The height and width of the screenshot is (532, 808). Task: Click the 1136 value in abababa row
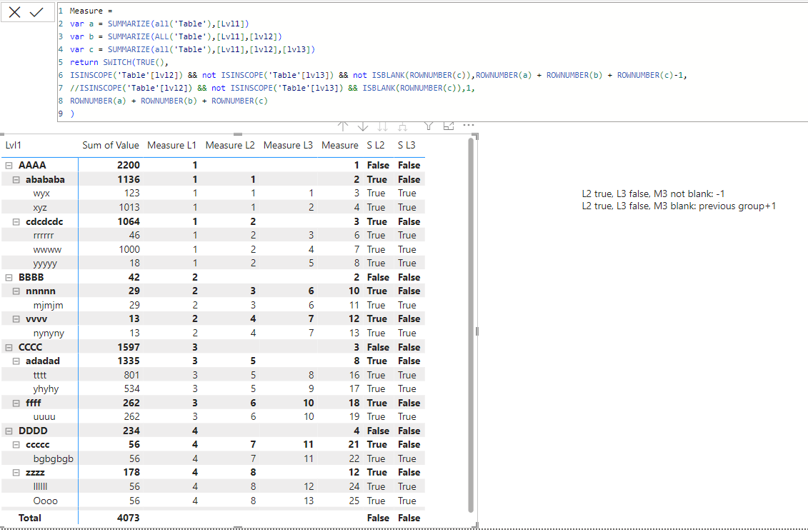tap(129, 180)
